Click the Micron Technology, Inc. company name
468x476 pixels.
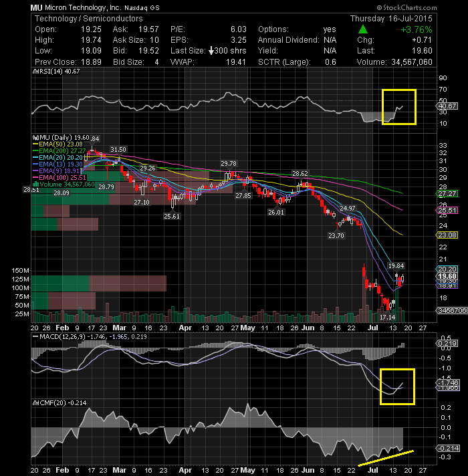[x=82, y=8]
